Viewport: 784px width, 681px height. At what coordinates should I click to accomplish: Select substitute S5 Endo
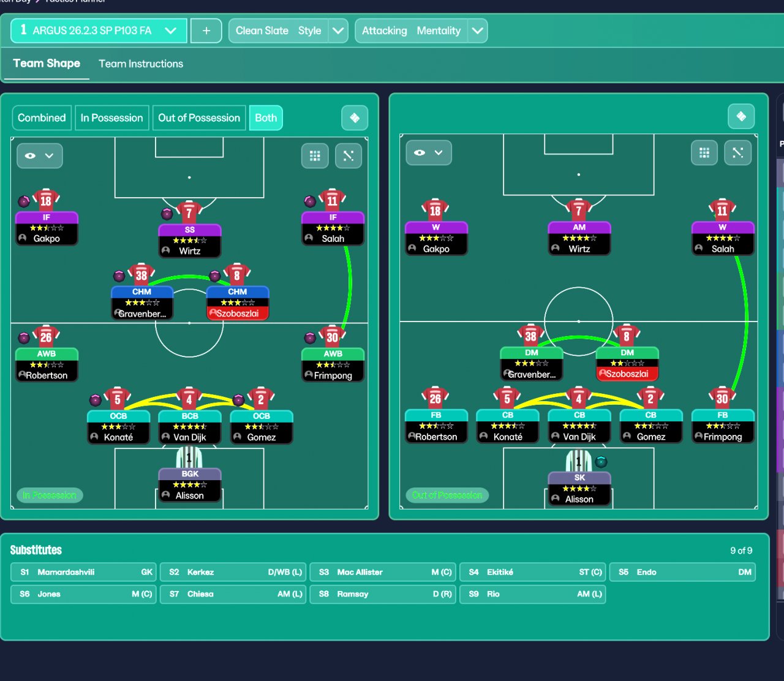pyautogui.click(x=682, y=572)
